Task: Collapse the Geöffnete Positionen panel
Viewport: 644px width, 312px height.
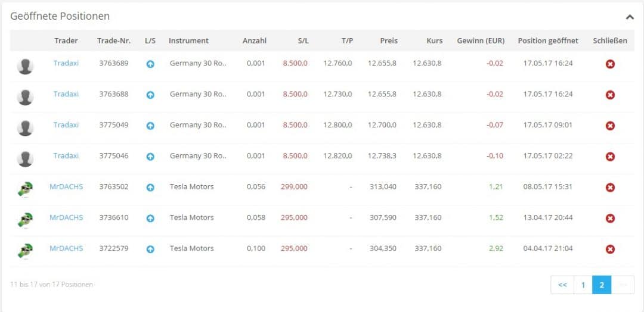Action: pyautogui.click(x=629, y=17)
